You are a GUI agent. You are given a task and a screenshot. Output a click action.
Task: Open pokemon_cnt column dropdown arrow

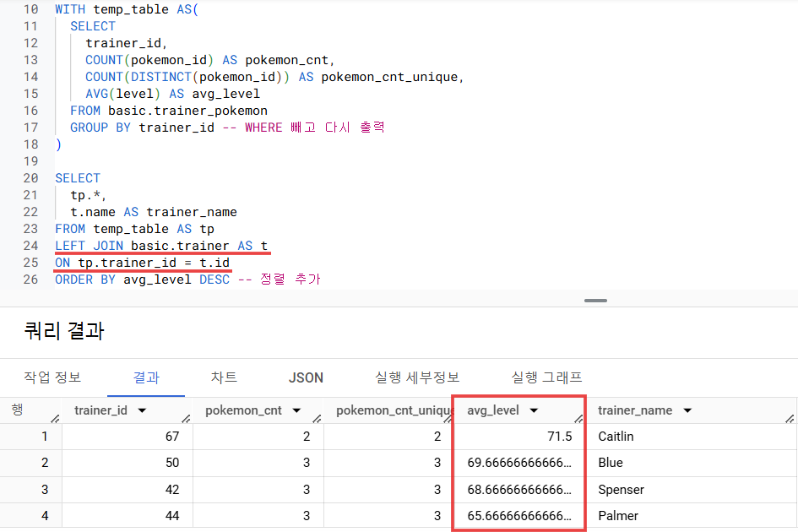tap(296, 410)
